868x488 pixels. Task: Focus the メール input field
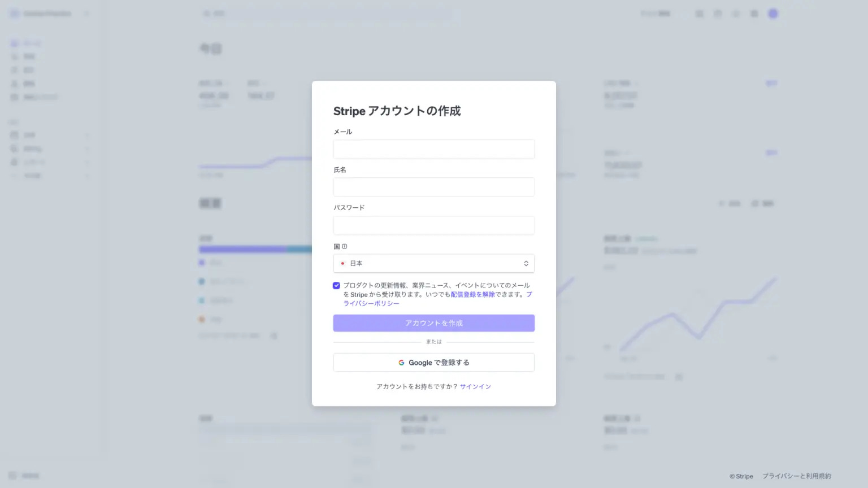(434, 149)
